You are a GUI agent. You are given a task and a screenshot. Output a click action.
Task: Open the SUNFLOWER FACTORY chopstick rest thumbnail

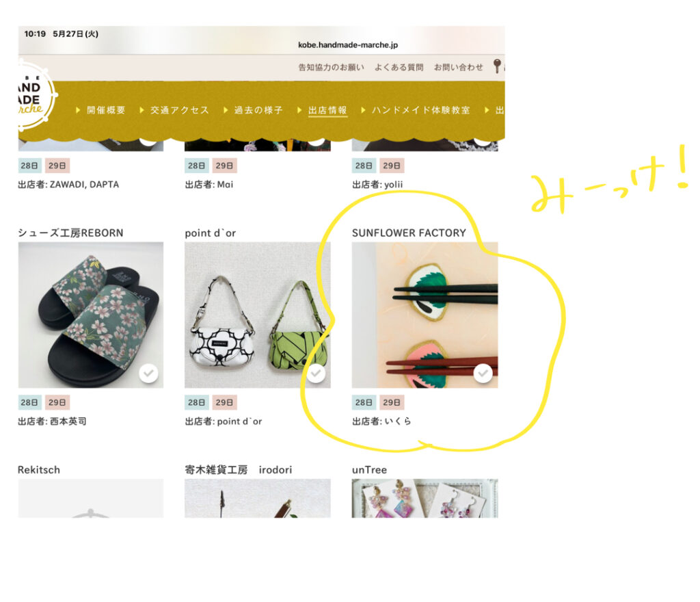coord(425,315)
